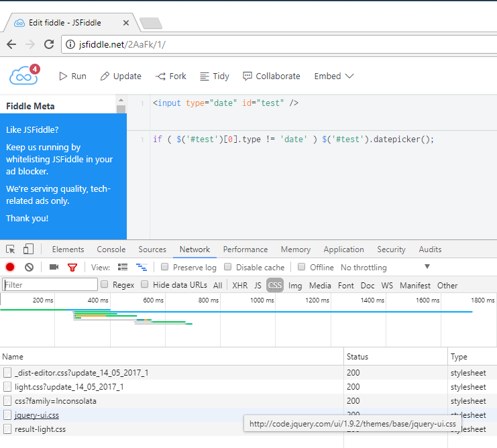This screenshot has width=497, height=448.
Task: Click the Fiddle Meta heading
Action: (x=30, y=106)
